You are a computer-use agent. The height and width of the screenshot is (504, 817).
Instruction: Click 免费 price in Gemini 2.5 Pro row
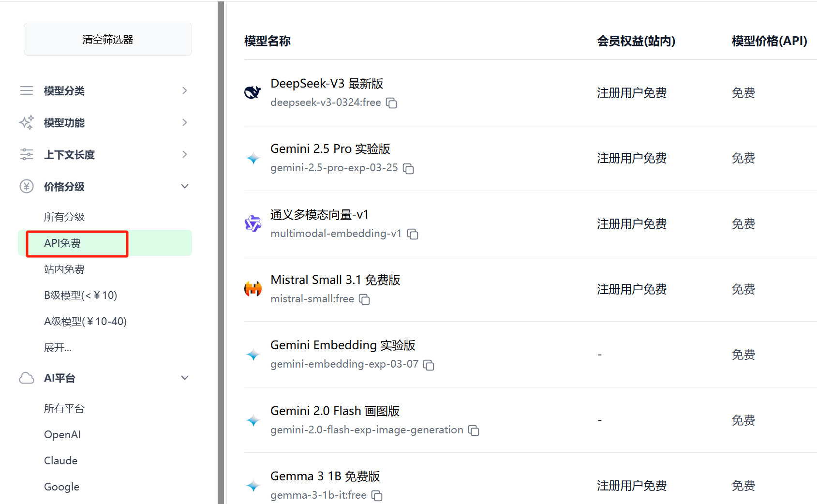(x=743, y=158)
